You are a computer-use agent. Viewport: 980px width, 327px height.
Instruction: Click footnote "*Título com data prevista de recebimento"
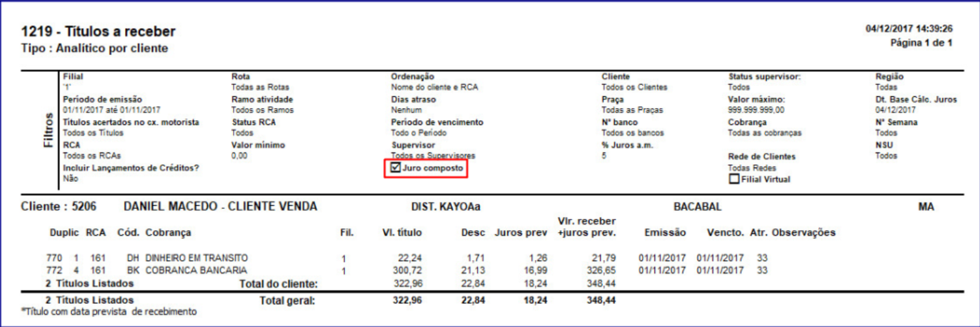(109, 311)
